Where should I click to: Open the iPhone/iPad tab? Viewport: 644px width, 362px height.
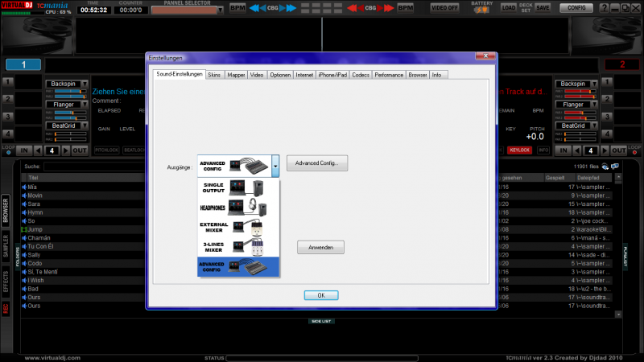[x=332, y=75]
